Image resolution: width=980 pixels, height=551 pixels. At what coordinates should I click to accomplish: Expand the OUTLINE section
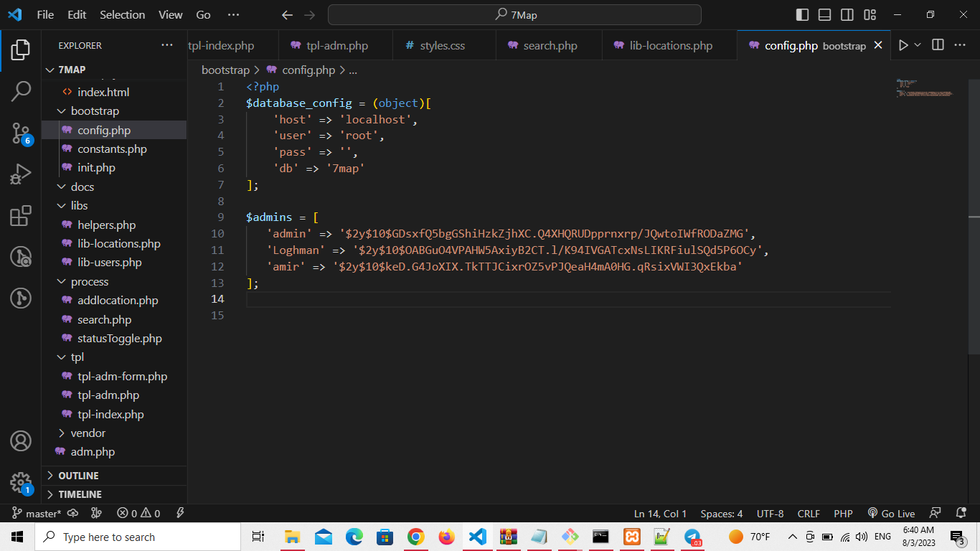tap(115, 476)
